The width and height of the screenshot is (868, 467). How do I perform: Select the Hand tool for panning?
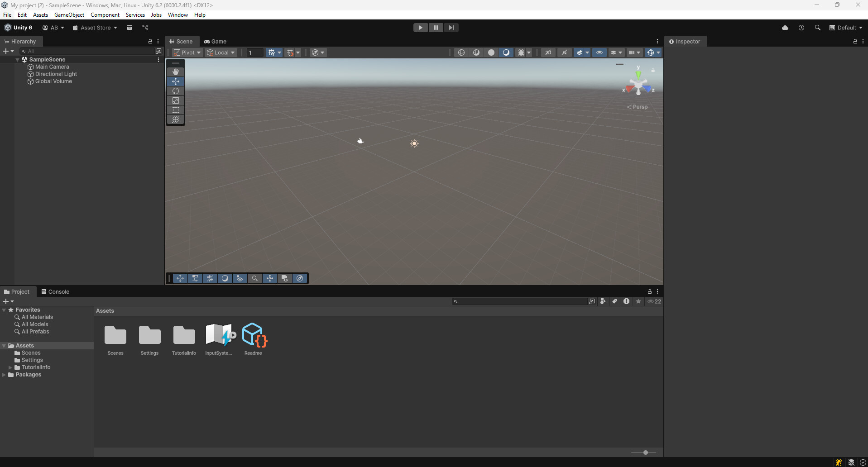click(x=175, y=71)
